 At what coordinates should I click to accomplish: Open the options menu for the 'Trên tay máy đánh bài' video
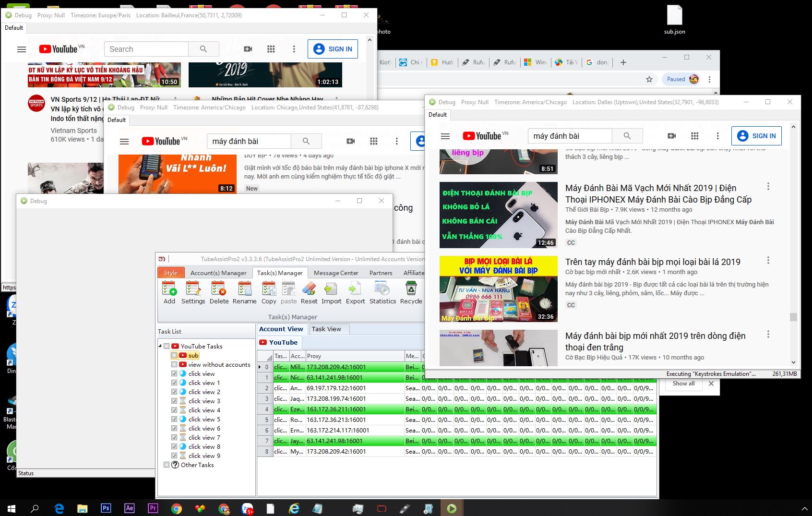click(768, 260)
